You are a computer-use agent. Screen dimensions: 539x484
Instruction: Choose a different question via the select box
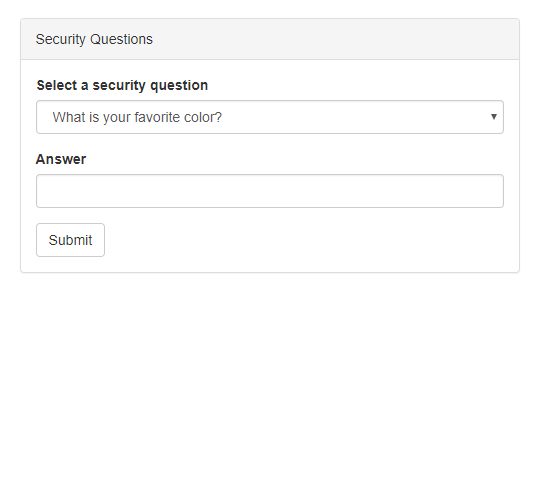tap(270, 117)
